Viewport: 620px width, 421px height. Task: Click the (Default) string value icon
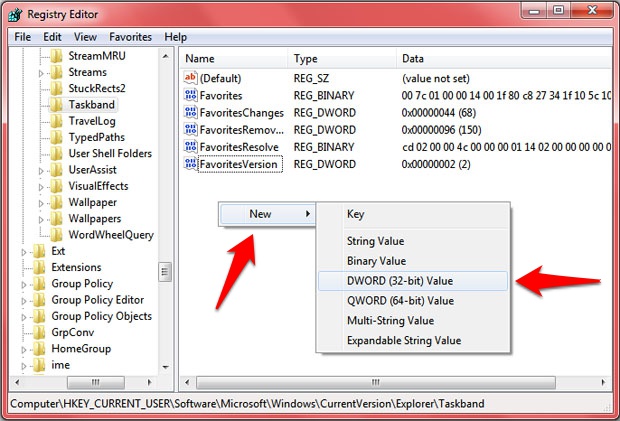click(x=190, y=78)
